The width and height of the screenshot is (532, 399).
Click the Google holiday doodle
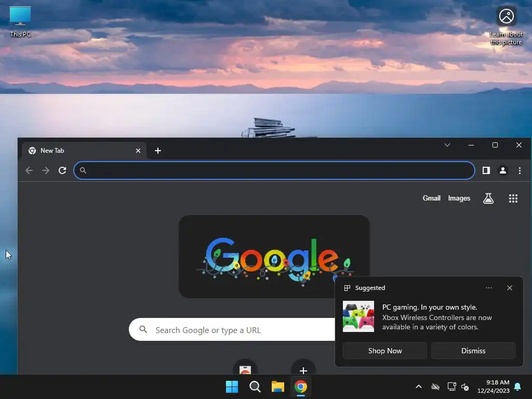274,257
